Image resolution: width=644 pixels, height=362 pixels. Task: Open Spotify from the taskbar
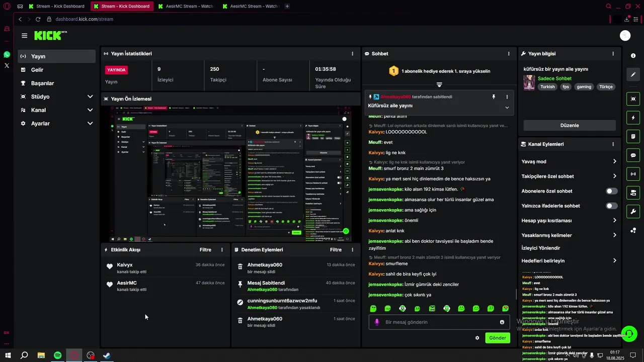57,355
